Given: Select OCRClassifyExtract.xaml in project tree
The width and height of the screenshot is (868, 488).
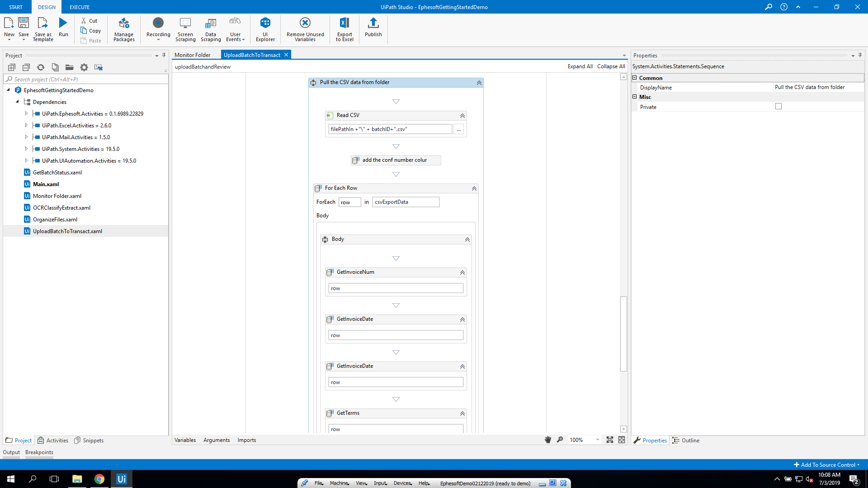Looking at the screenshot, I should point(61,208).
